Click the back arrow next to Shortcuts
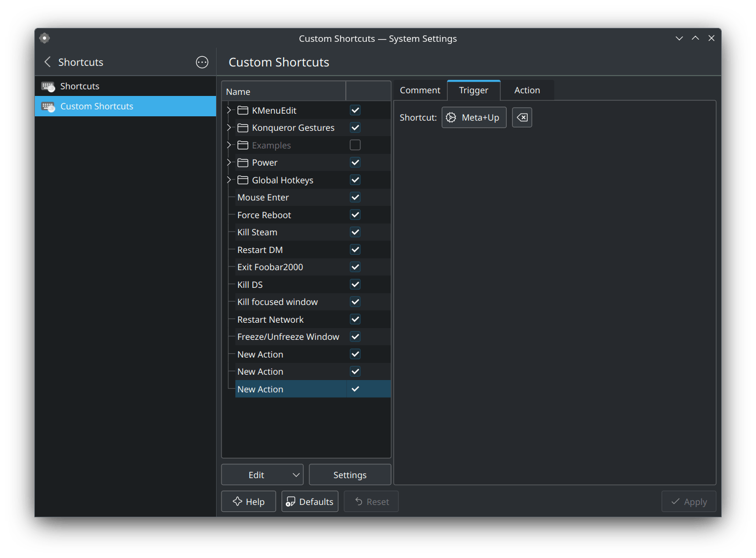This screenshot has width=756, height=558. pos(47,62)
